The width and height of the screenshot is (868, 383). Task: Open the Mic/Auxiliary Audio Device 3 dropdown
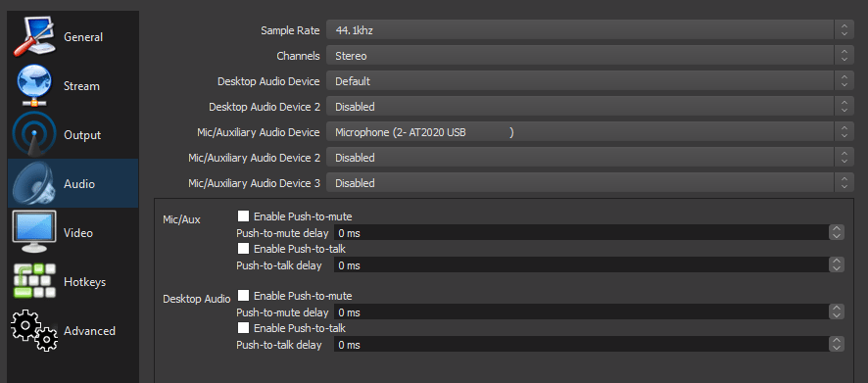[x=590, y=182]
